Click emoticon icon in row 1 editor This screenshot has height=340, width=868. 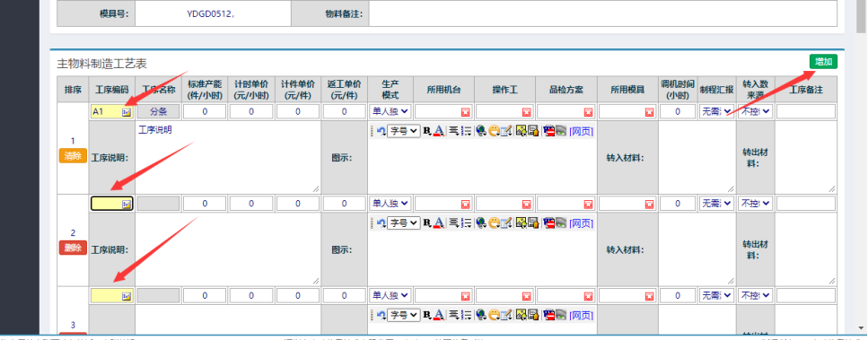(x=495, y=131)
